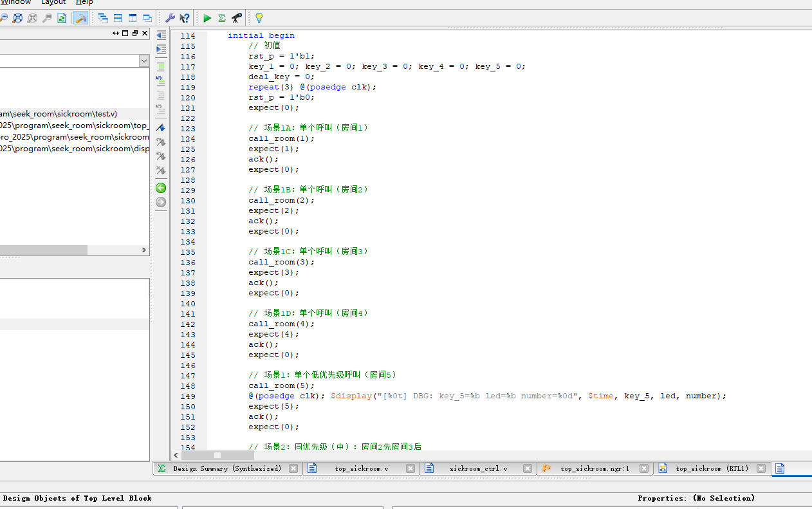Tile windows horizontally via toolbar icon

tap(118, 18)
